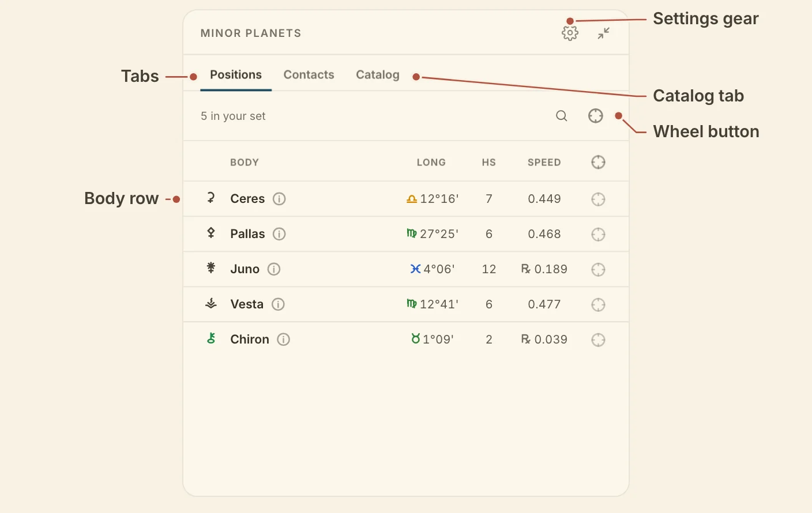Click the wheel button beside search

[x=595, y=116]
